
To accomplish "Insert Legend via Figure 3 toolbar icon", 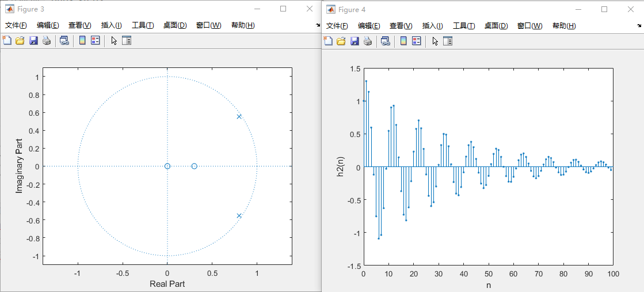I will coord(96,40).
